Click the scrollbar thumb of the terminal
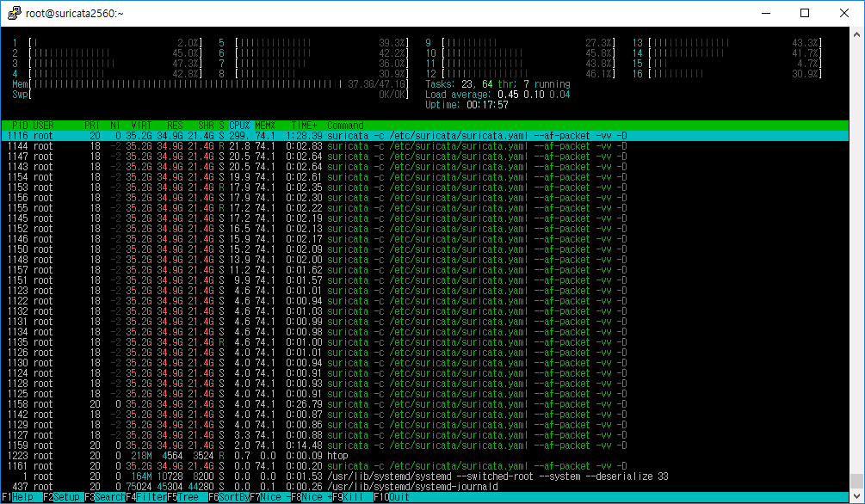 tap(856, 480)
